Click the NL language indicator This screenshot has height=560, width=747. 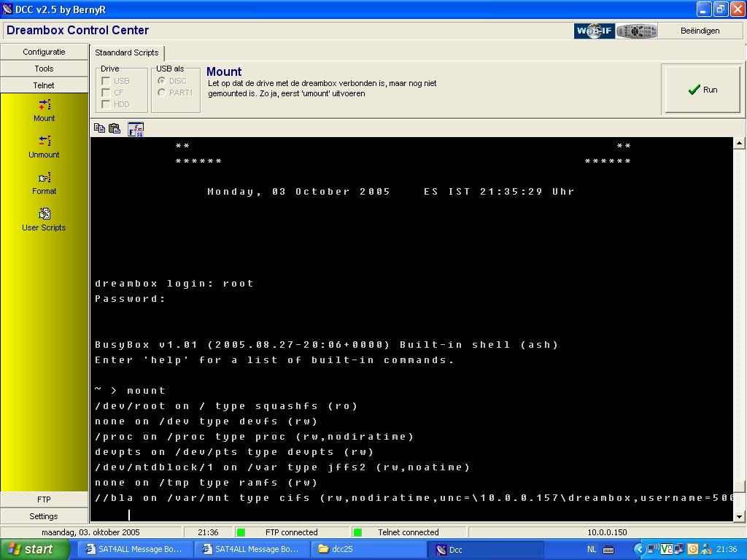pyautogui.click(x=592, y=550)
